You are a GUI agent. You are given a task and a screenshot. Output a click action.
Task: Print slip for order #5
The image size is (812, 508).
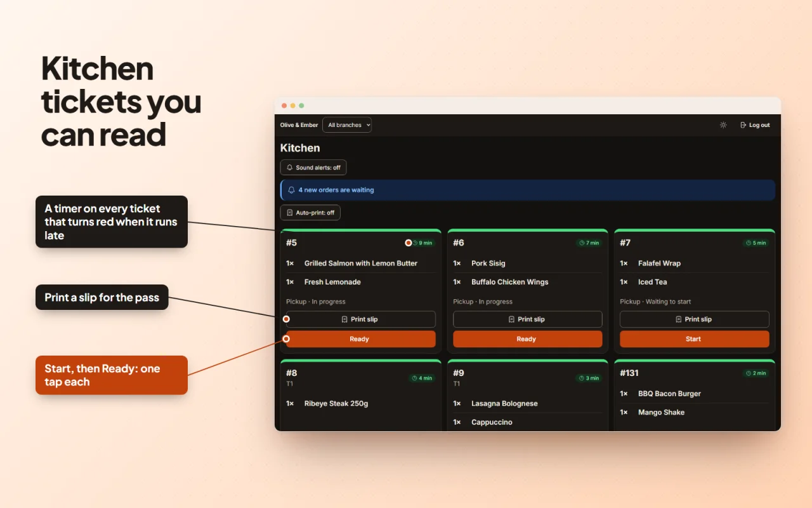361,319
